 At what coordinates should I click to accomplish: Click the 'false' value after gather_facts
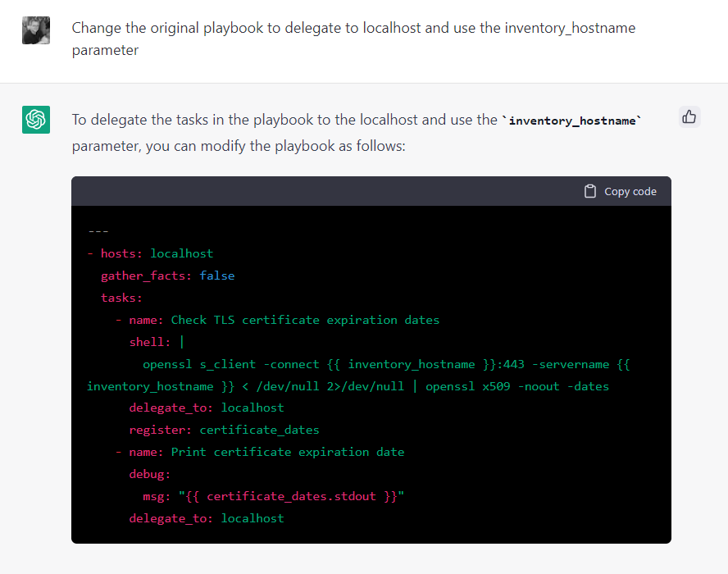[x=216, y=276]
